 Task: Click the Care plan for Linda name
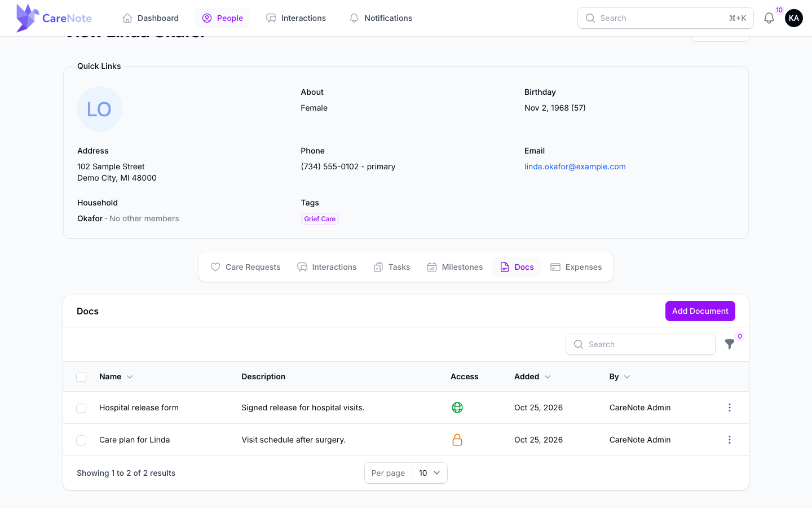coord(135,440)
